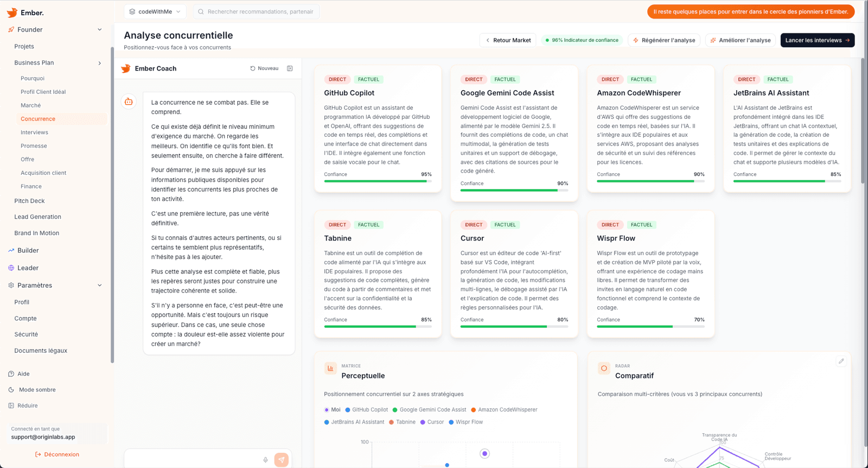
Task: Click the Ember Coach flame icon
Action: 126,68
